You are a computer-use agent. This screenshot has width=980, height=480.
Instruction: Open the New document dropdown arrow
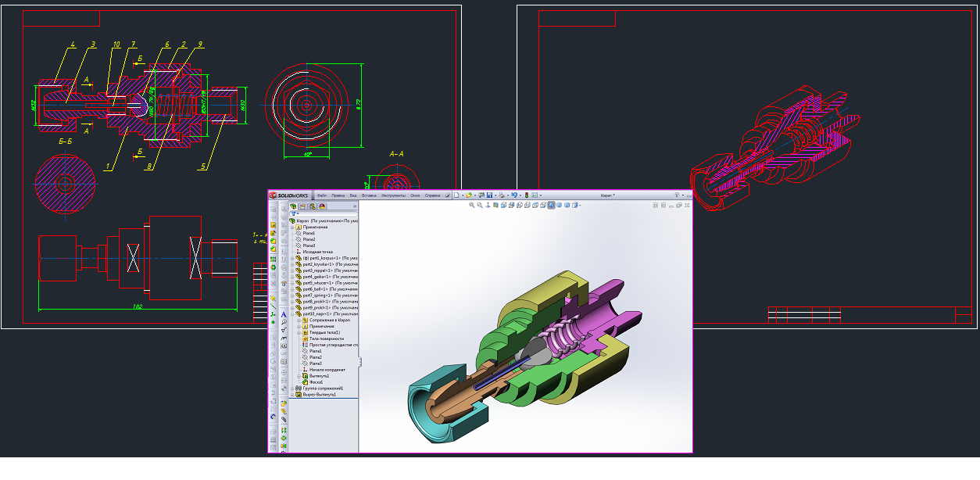[463, 195]
